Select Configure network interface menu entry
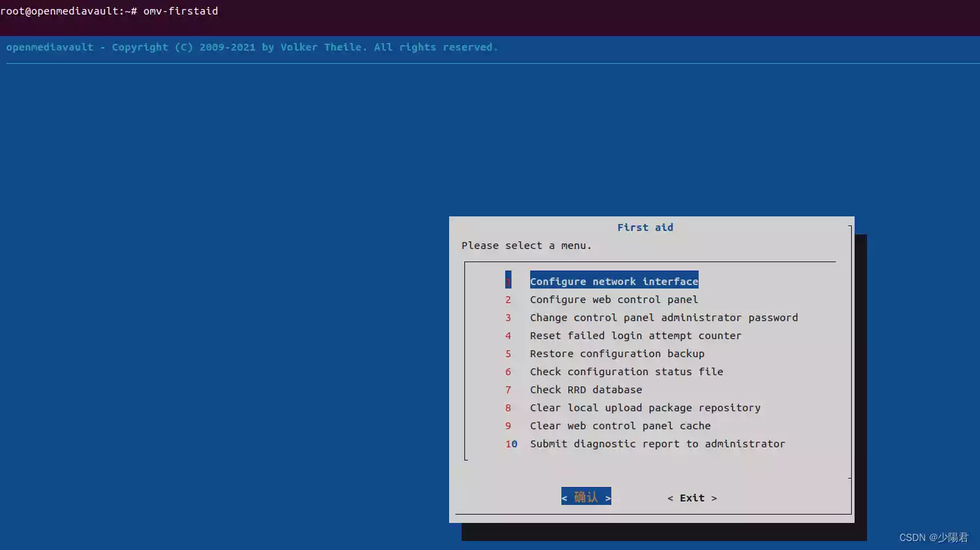The image size is (980, 550). 614,282
